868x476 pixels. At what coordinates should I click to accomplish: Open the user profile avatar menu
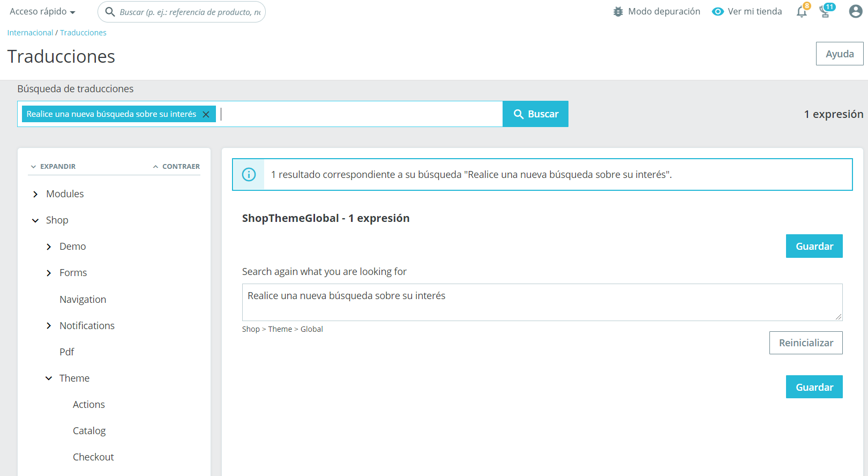point(856,11)
